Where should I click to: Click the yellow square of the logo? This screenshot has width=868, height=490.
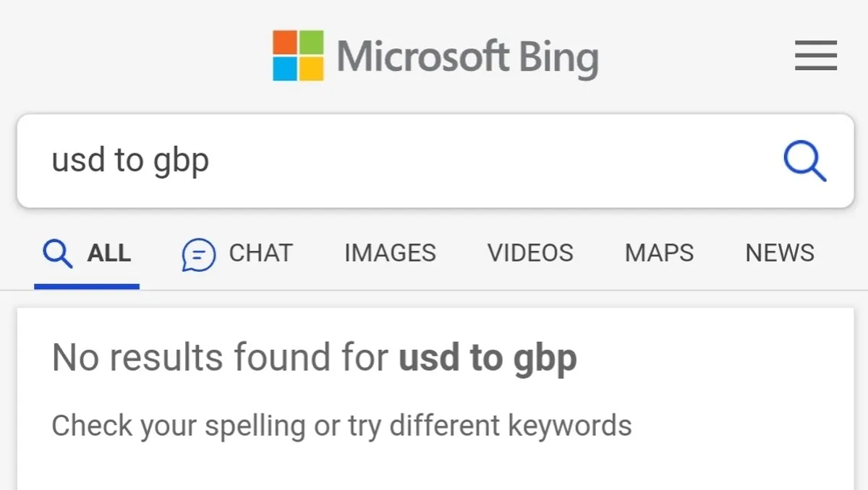(311, 69)
